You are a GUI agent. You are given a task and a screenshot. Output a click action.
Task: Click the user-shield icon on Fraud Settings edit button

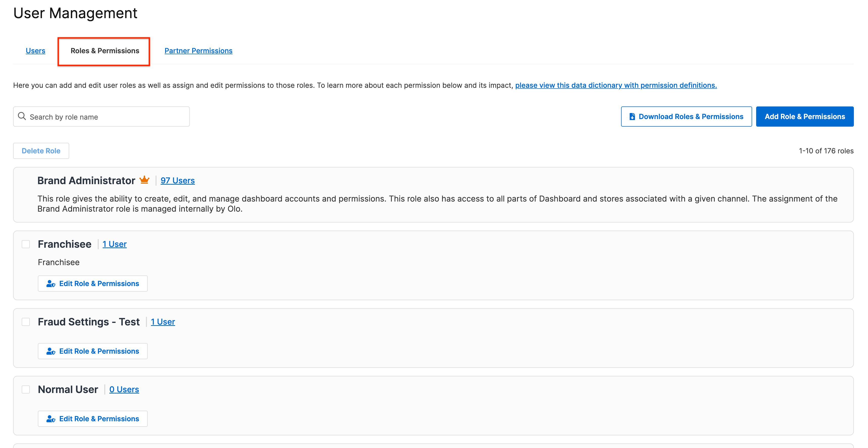point(50,351)
